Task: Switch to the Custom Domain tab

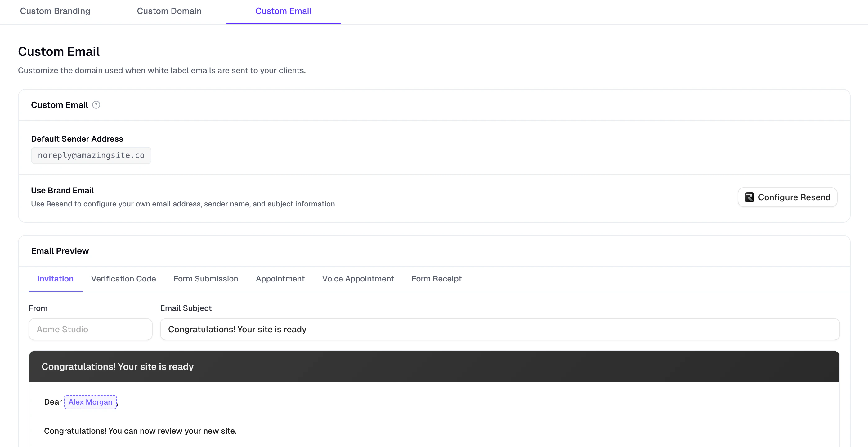Action: (169, 11)
